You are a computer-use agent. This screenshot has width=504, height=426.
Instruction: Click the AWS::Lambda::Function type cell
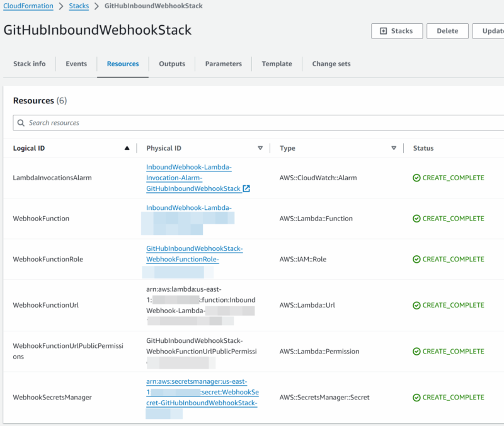pyautogui.click(x=316, y=219)
